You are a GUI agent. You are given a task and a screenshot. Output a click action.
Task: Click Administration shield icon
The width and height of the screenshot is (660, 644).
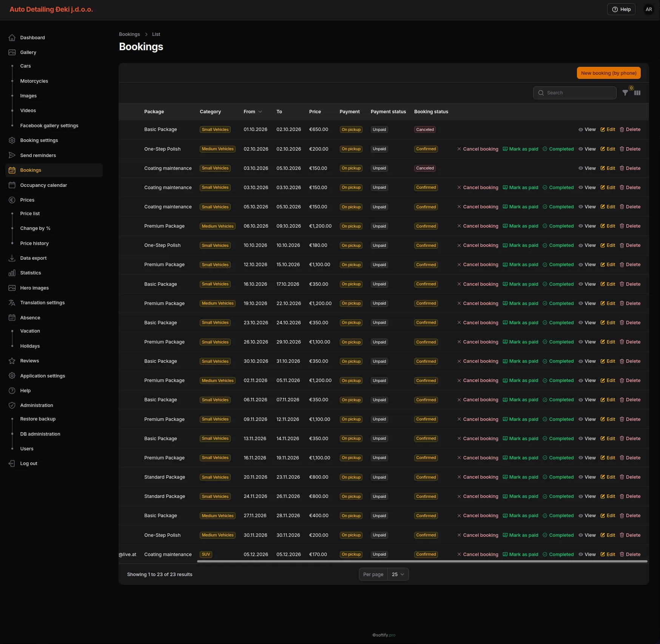click(x=12, y=405)
